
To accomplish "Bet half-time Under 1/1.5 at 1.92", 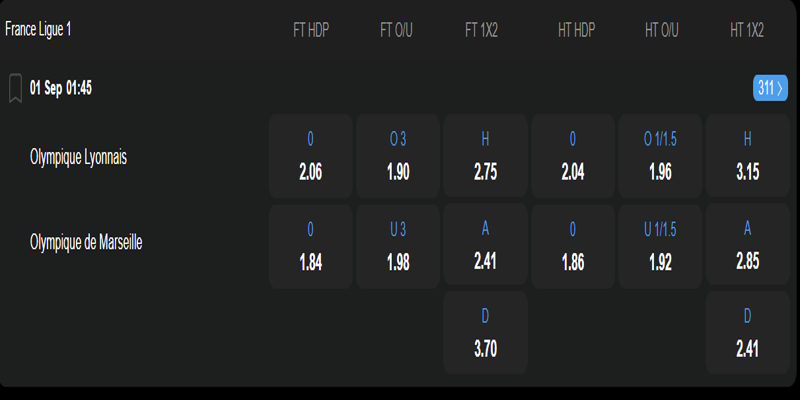I will (x=660, y=246).
